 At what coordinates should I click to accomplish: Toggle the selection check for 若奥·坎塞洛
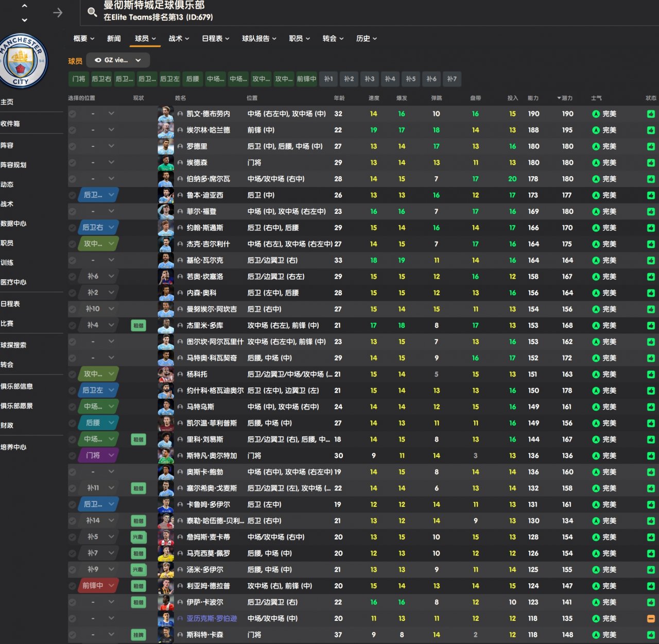tap(73, 277)
